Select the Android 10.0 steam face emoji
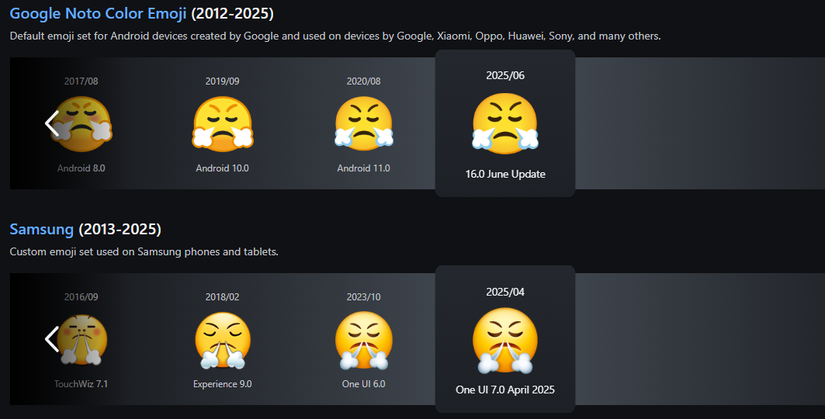The image size is (825, 419). click(x=223, y=124)
